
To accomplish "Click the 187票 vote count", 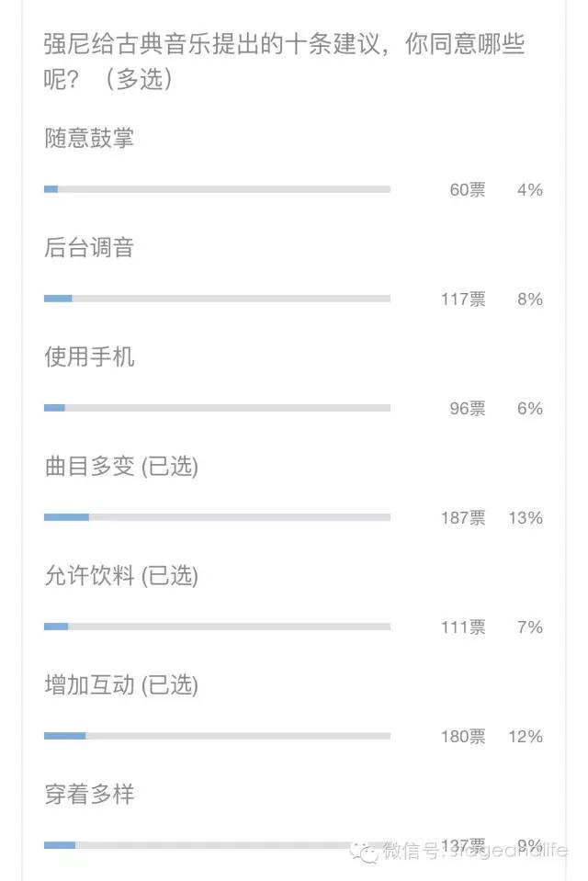I will 463,518.
